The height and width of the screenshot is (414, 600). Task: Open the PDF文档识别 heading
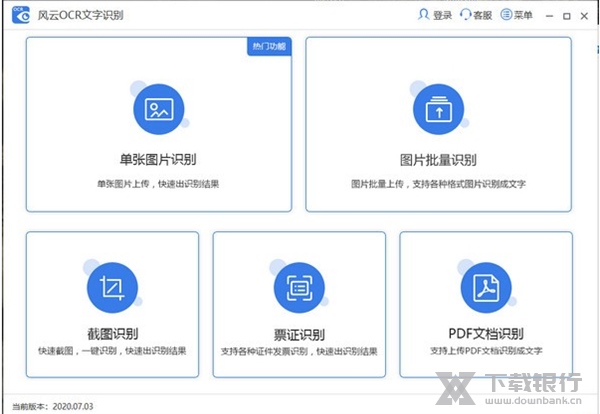(486, 334)
